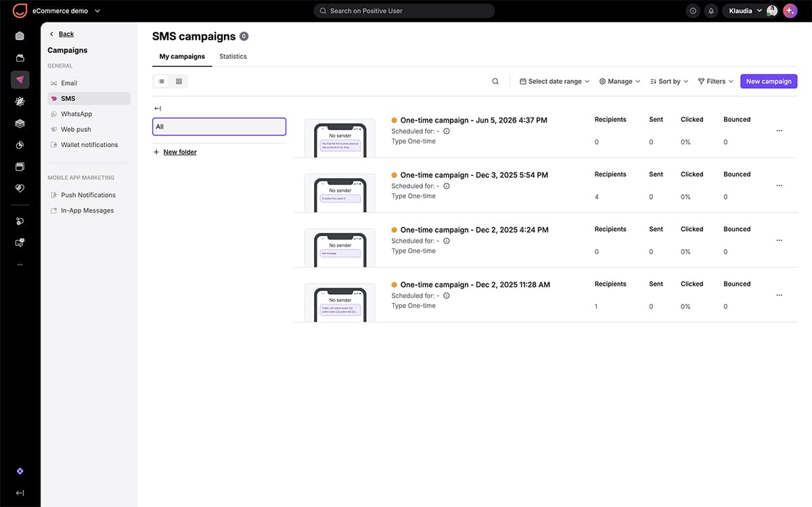Switch to grid view

click(x=179, y=81)
